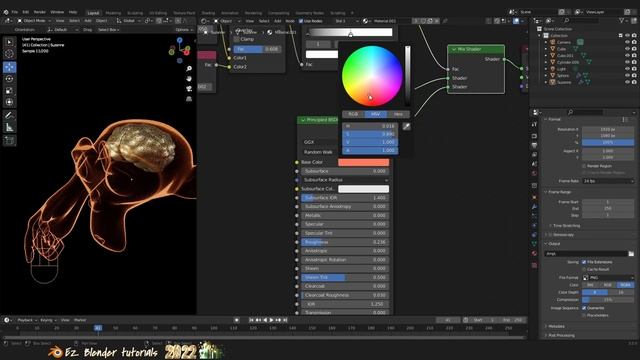Open the Frame Rate 24 fps dropdown
This screenshot has width=640, height=360.
(x=608, y=181)
